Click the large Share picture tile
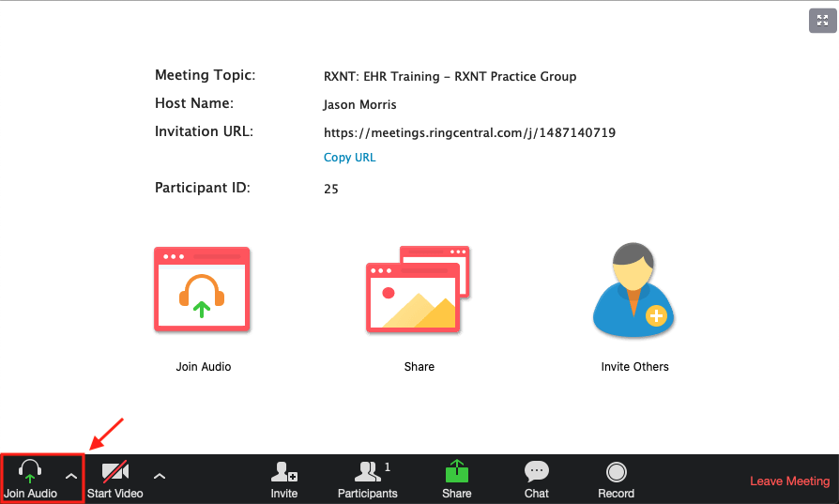This screenshot has height=504, width=839. (x=418, y=289)
